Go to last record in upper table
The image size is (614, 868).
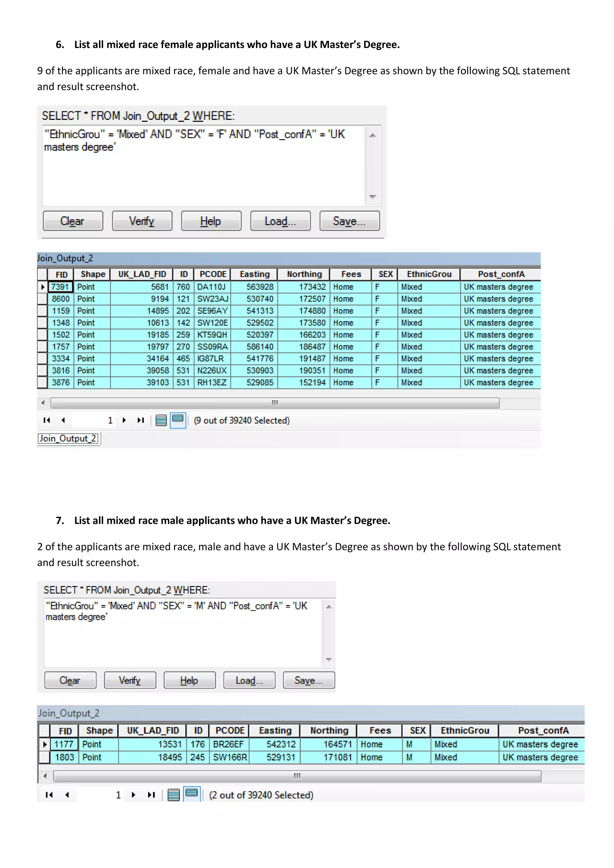(x=141, y=420)
